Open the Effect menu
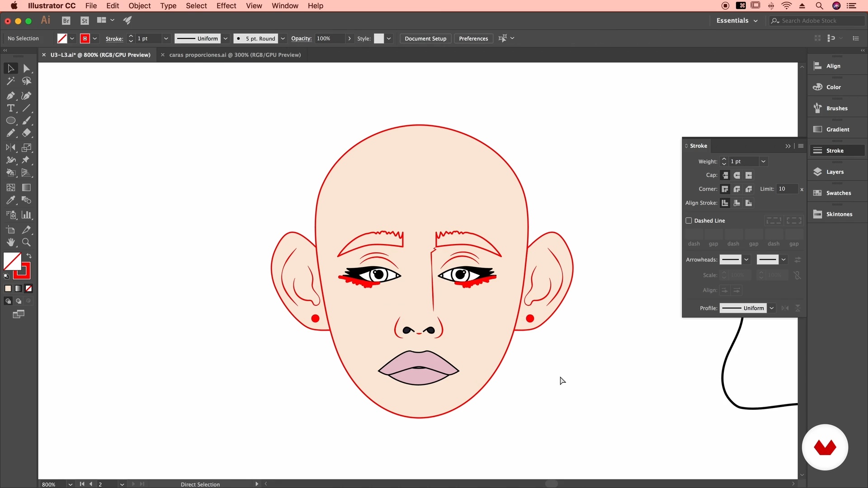The height and width of the screenshot is (488, 868). pyautogui.click(x=226, y=6)
